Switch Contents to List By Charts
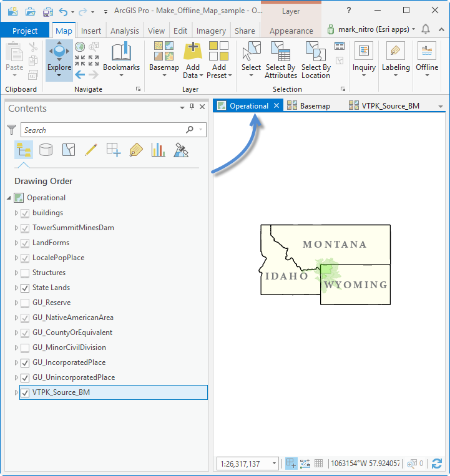This screenshot has width=450, height=476. pyautogui.click(x=158, y=150)
